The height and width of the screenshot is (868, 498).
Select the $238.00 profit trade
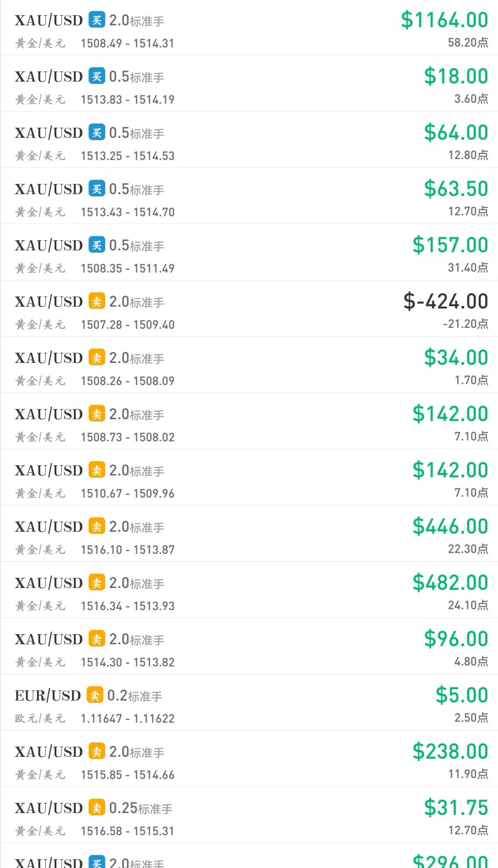[x=249, y=759]
